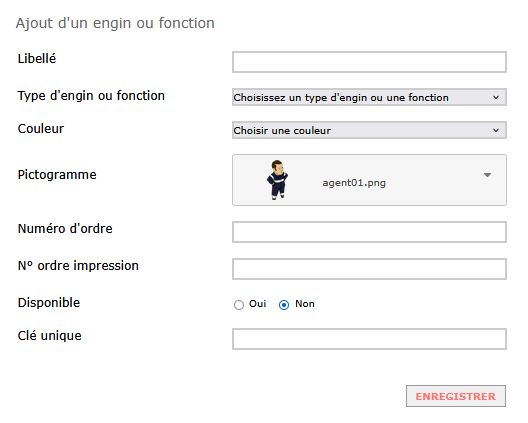Click the Disponible field label
The image size is (528, 423).
49,302
